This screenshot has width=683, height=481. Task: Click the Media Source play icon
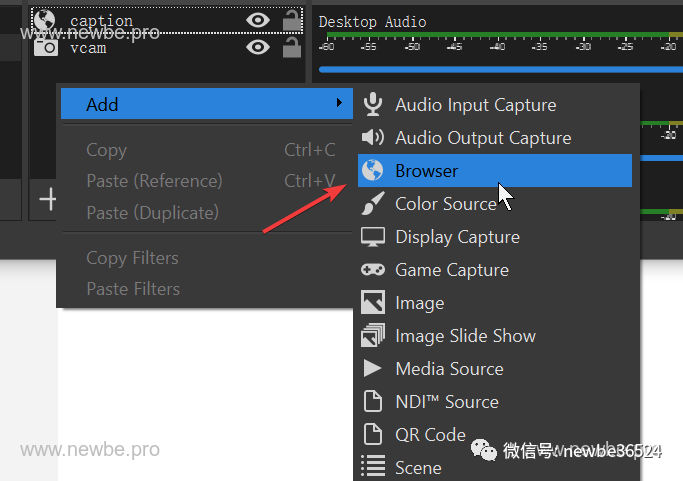[x=372, y=368]
